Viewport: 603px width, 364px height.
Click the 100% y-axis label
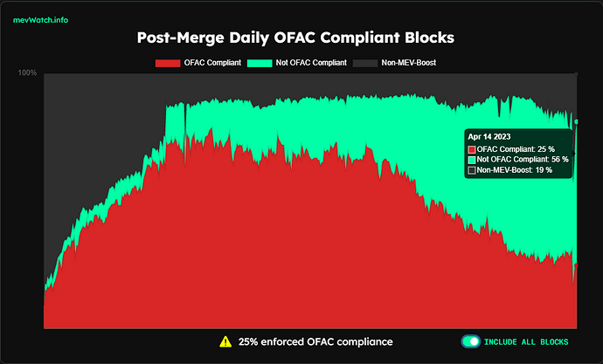[28, 72]
